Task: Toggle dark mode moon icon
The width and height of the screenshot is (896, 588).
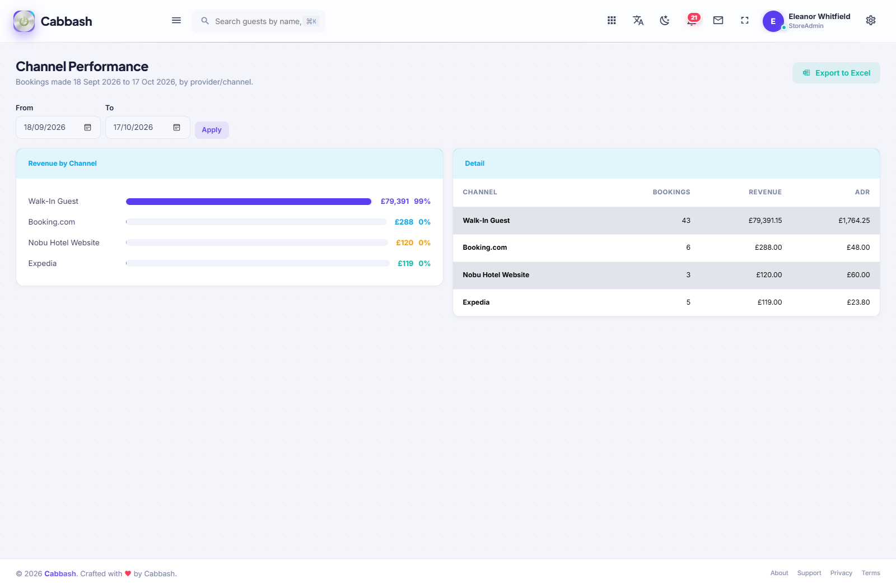Action: (x=665, y=20)
